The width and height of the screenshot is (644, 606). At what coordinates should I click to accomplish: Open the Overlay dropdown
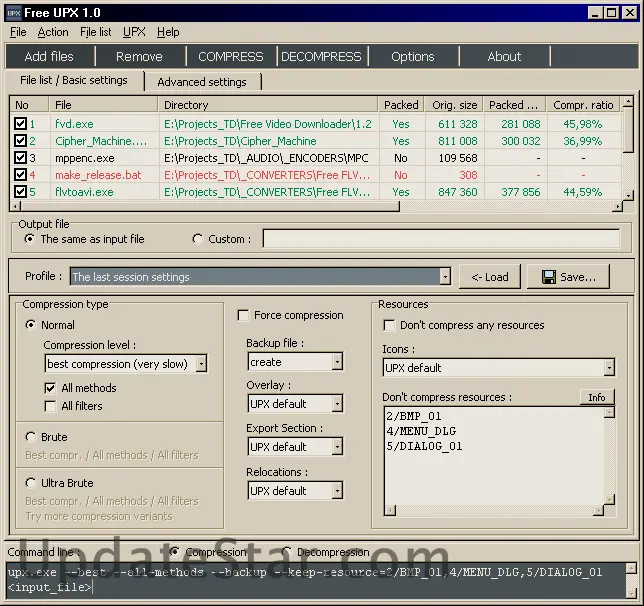[x=337, y=404]
